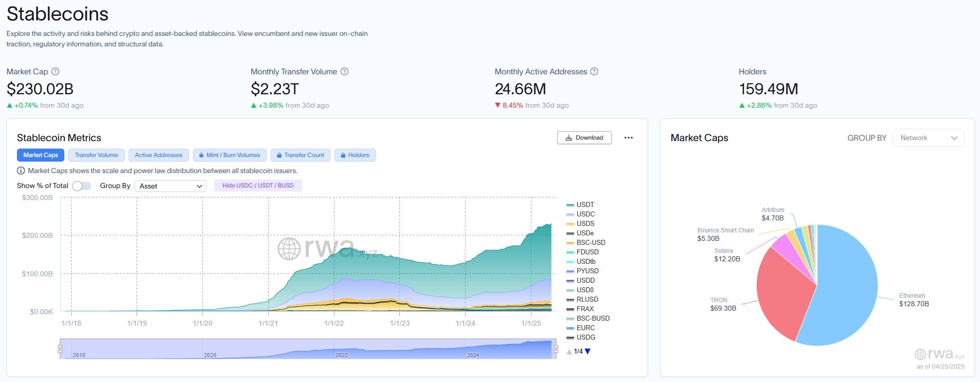
Task: Open the three-dot more options menu
Action: pyautogui.click(x=629, y=138)
